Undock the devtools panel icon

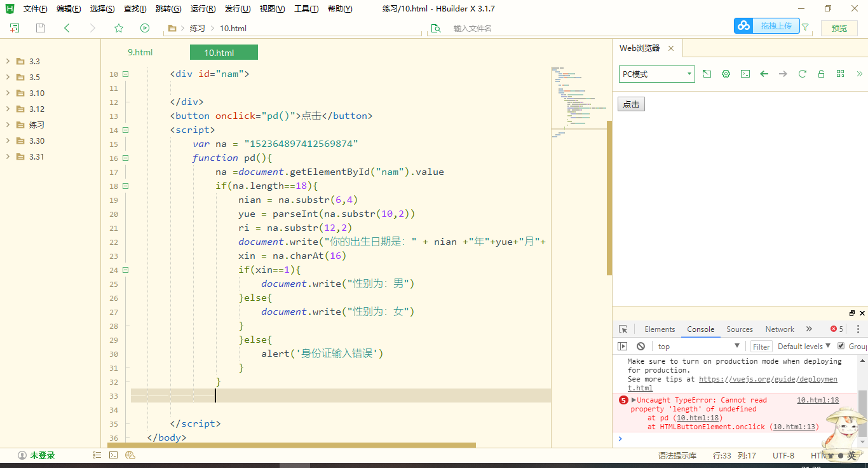pos(852,313)
